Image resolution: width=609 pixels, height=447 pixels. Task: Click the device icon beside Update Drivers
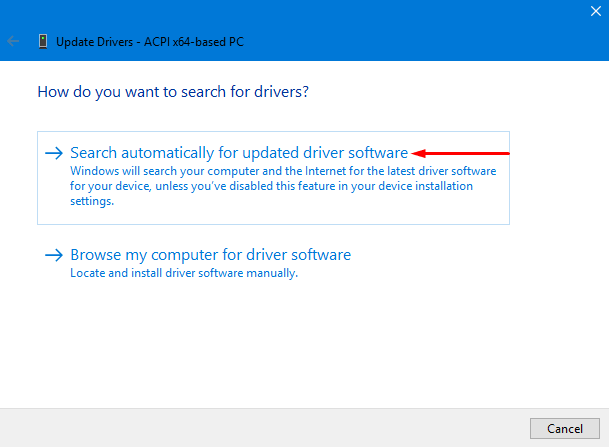(42, 41)
